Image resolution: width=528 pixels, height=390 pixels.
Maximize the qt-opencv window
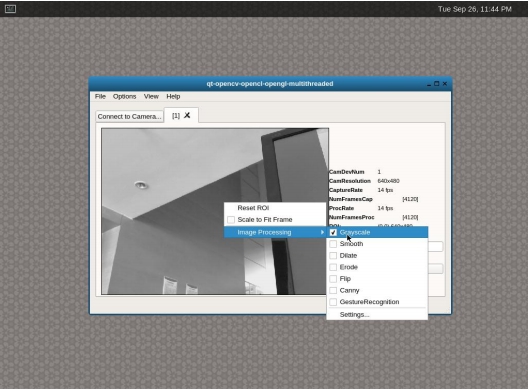tap(437, 84)
